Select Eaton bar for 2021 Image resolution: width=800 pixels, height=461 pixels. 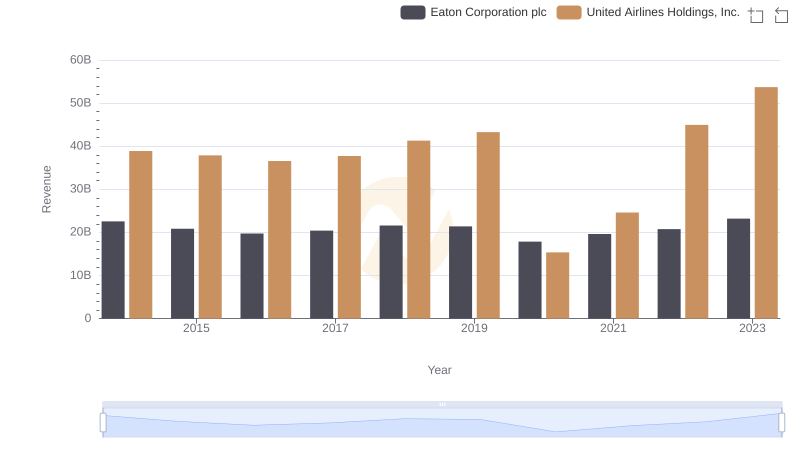599,276
